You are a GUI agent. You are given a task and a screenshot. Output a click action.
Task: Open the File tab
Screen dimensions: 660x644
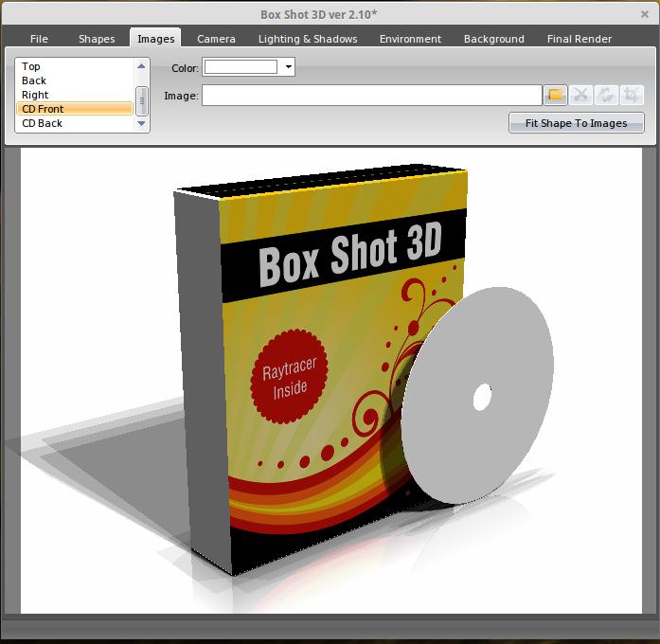pos(39,39)
